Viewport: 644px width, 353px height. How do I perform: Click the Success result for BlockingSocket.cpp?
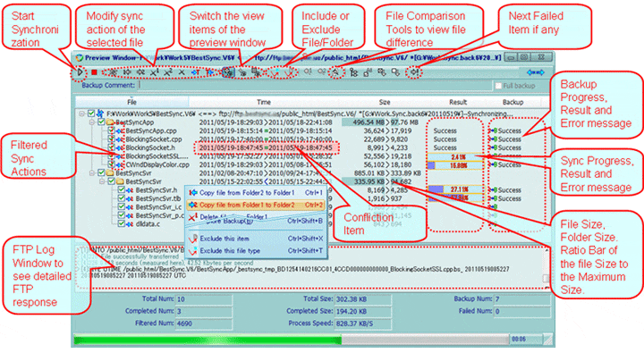click(445, 139)
